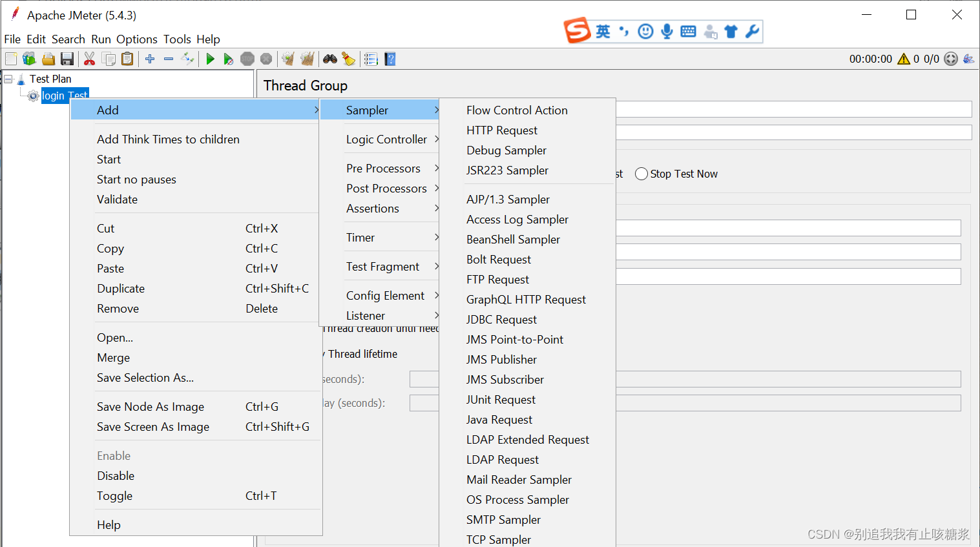
Task: Select the Stop Test Now radio button
Action: 641,174
